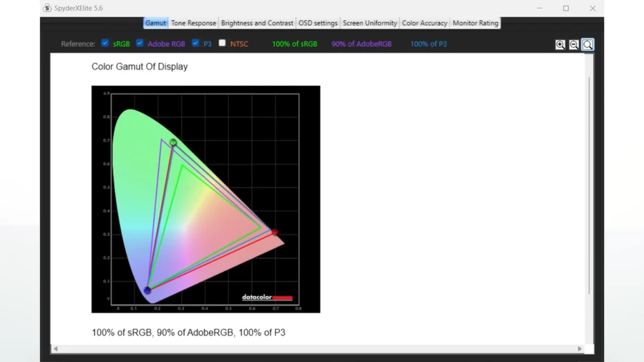644x362 pixels.
Task: Open the Brightness and Contrast tab
Action: pos(257,23)
